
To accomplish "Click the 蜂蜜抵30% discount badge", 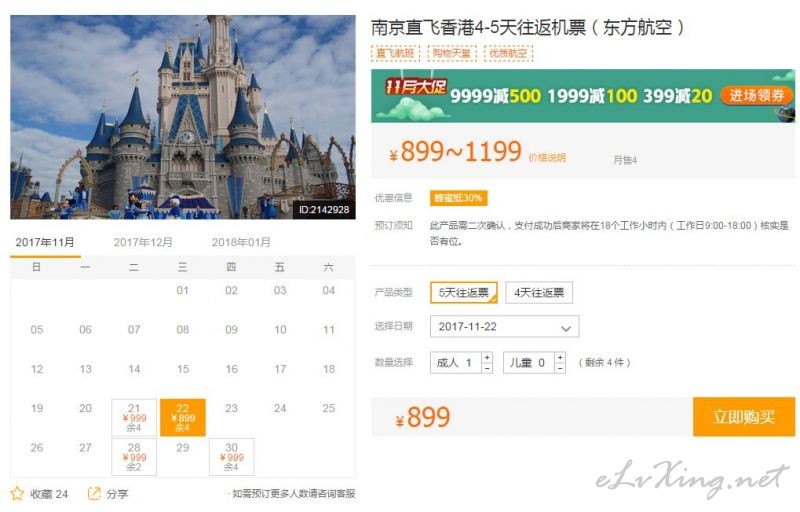I will [x=459, y=198].
